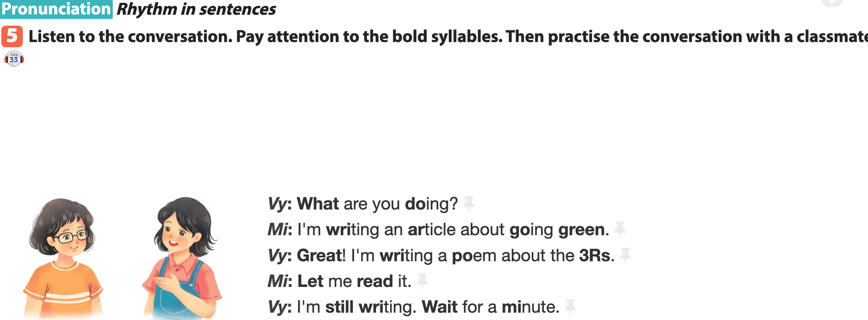
Task: Click the line "Let me read it."
Action: click(354, 281)
